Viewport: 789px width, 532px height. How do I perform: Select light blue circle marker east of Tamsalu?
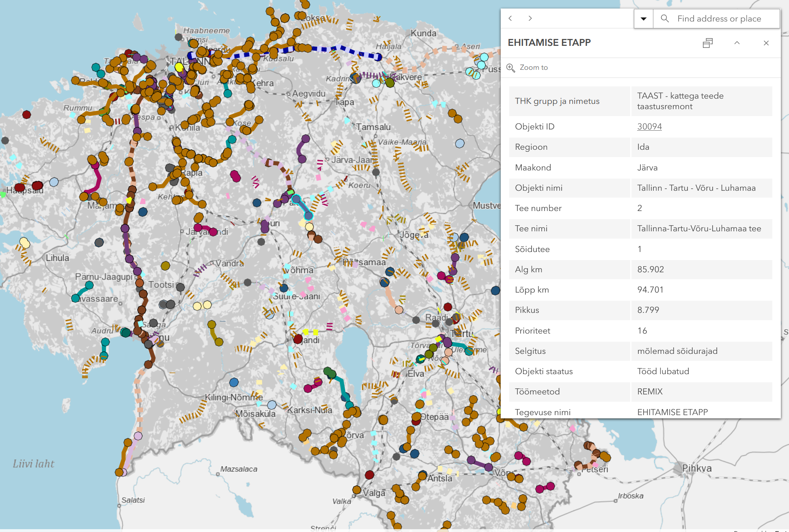(x=460, y=143)
